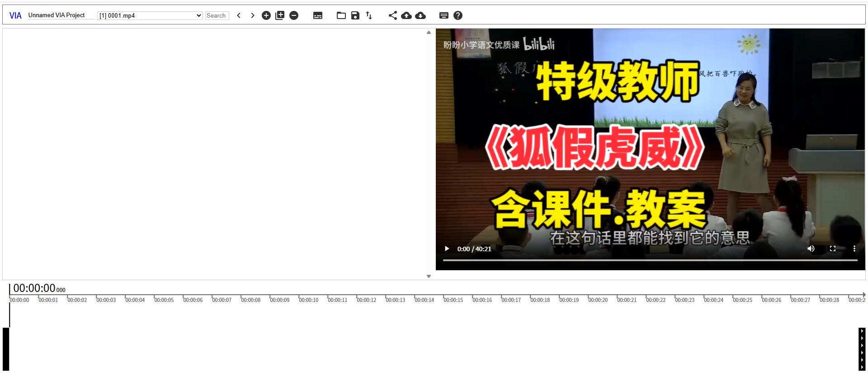868x392 pixels.
Task: Open the 0001.mp4 file selector dropdown
Action: [150, 15]
